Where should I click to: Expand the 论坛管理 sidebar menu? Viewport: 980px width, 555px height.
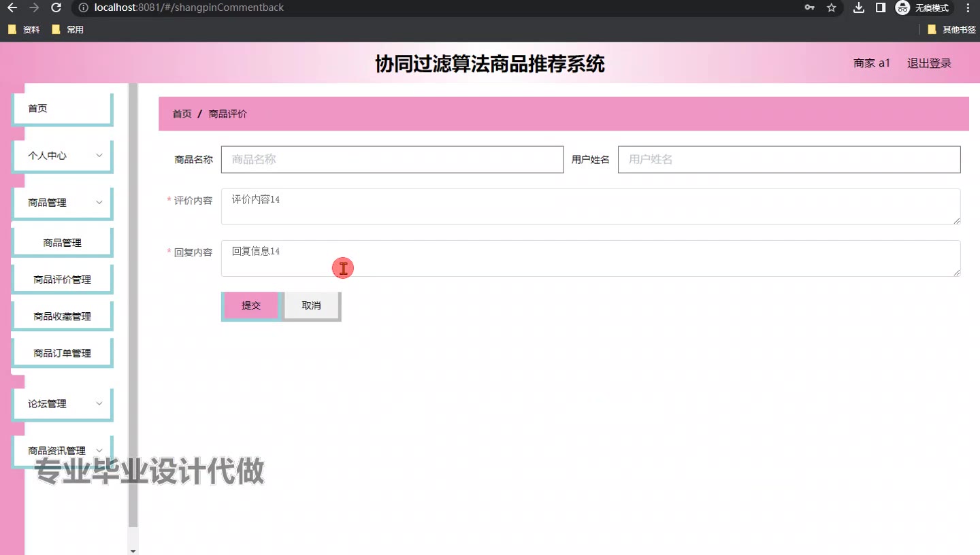(x=63, y=404)
